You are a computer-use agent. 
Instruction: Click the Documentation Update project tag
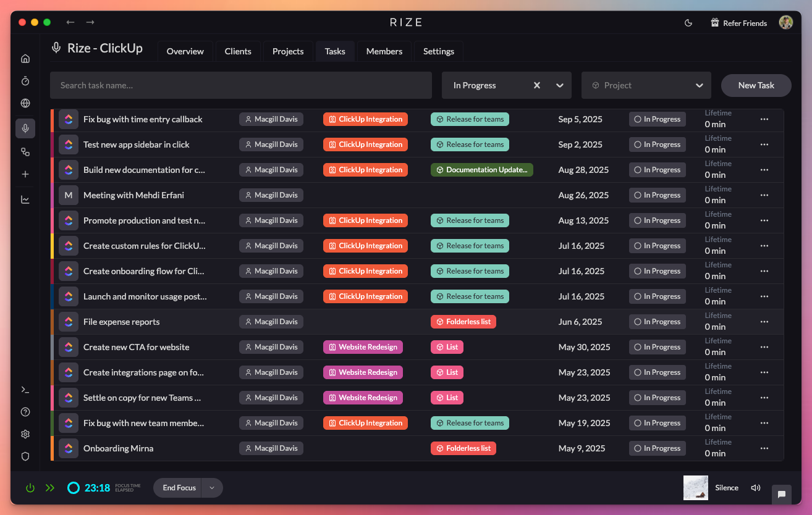pyautogui.click(x=482, y=170)
